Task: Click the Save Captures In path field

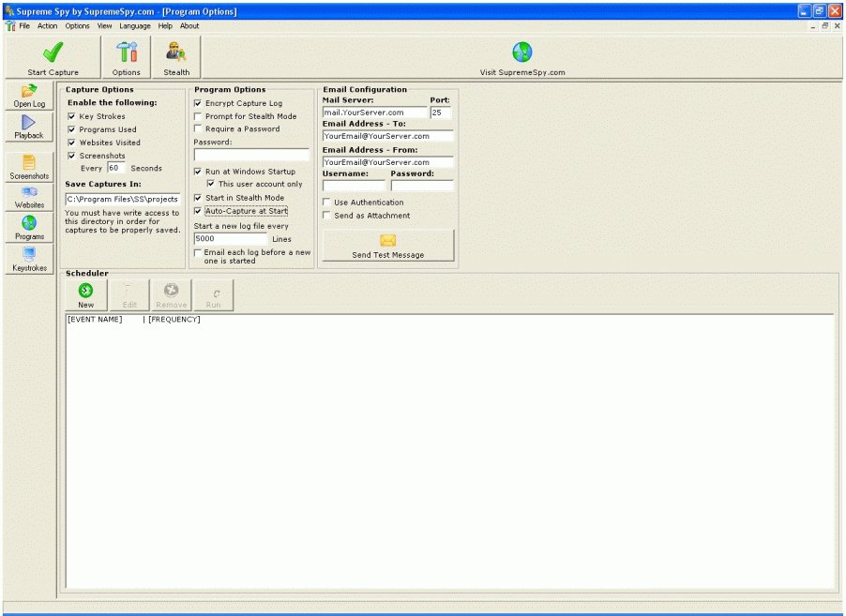Action: pos(122,199)
